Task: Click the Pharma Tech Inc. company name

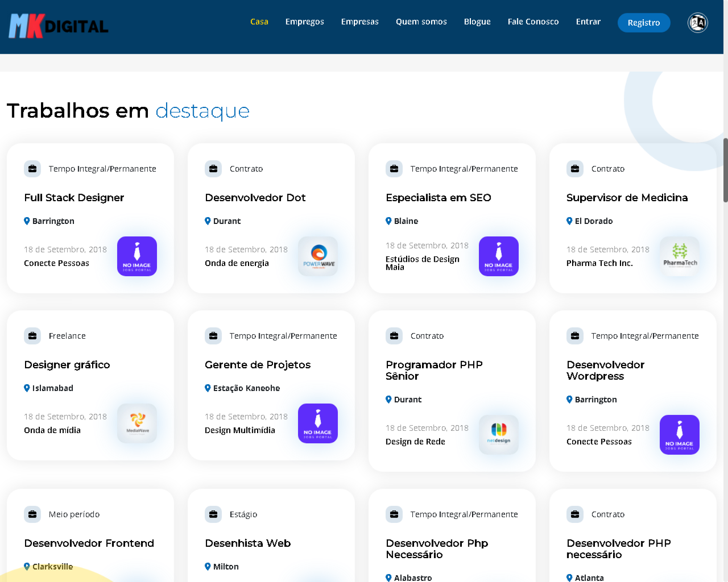Action: pyautogui.click(x=599, y=263)
